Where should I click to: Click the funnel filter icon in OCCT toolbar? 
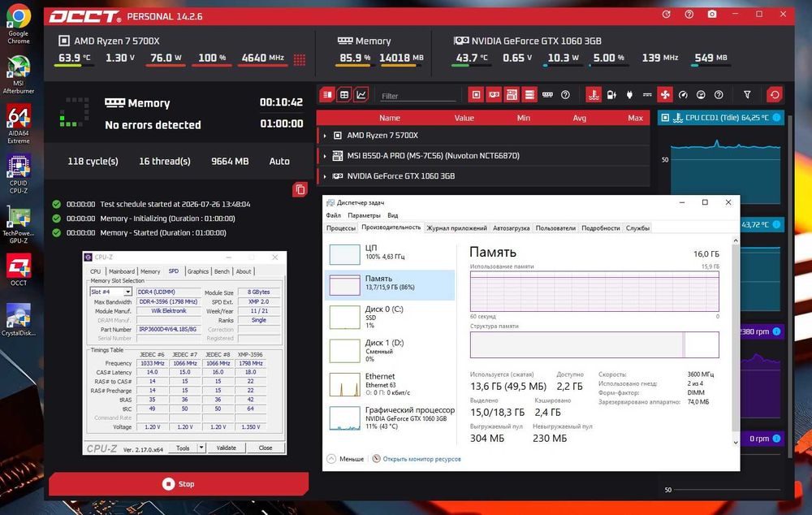click(747, 95)
